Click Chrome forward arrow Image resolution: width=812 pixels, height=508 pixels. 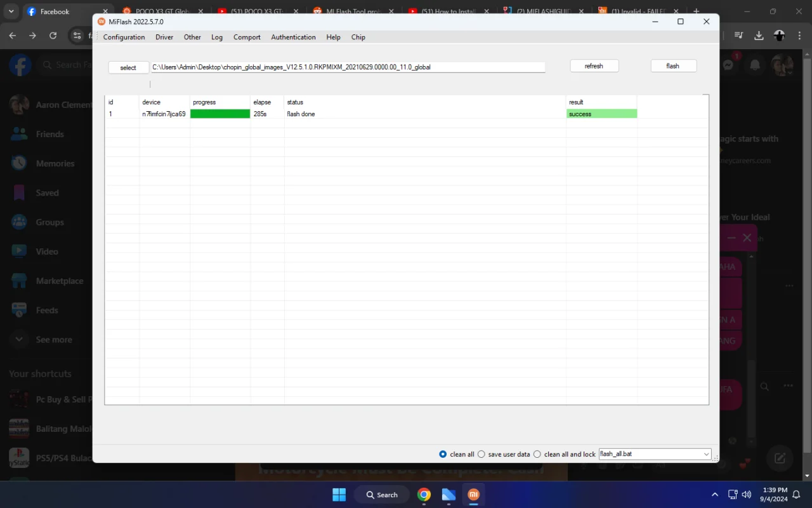tap(32, 36)
